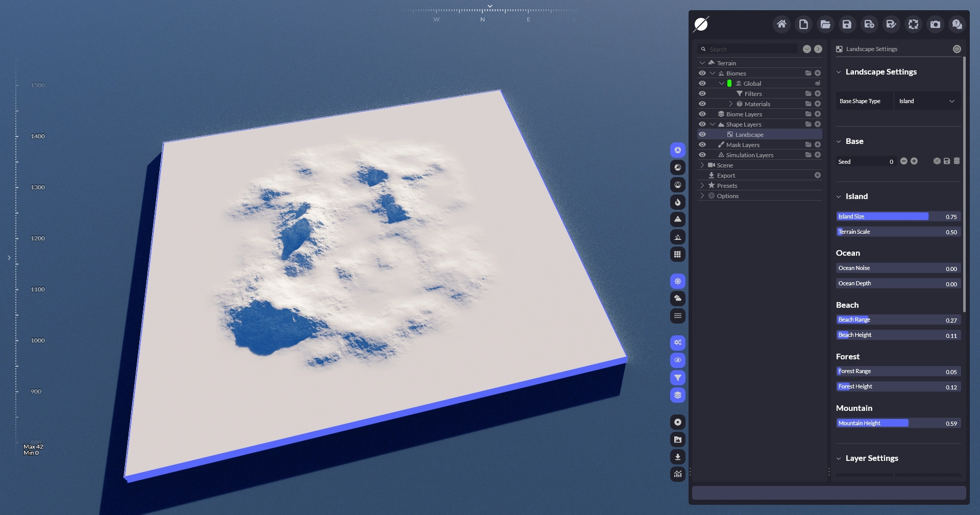Randomize seed with the dice icon
Image resolution: width=980 pixels, height=515 pixels.
(937, 161)
